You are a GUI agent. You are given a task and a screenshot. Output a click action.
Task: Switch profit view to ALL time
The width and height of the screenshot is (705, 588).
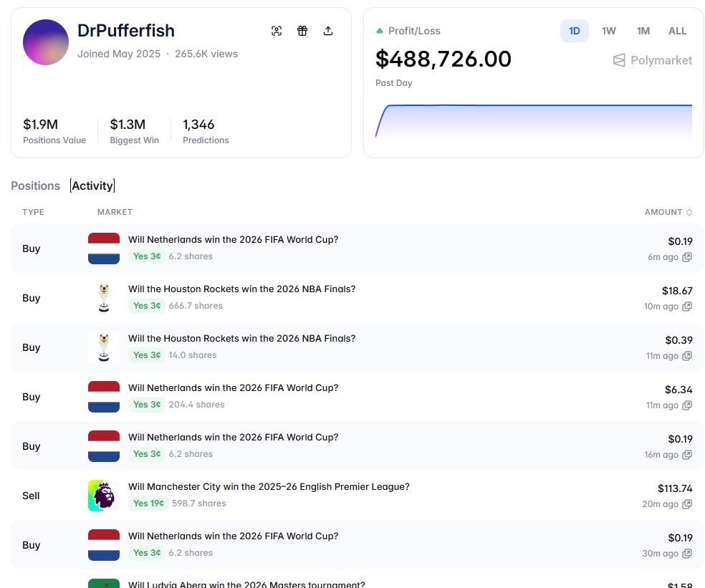point(676,31)
